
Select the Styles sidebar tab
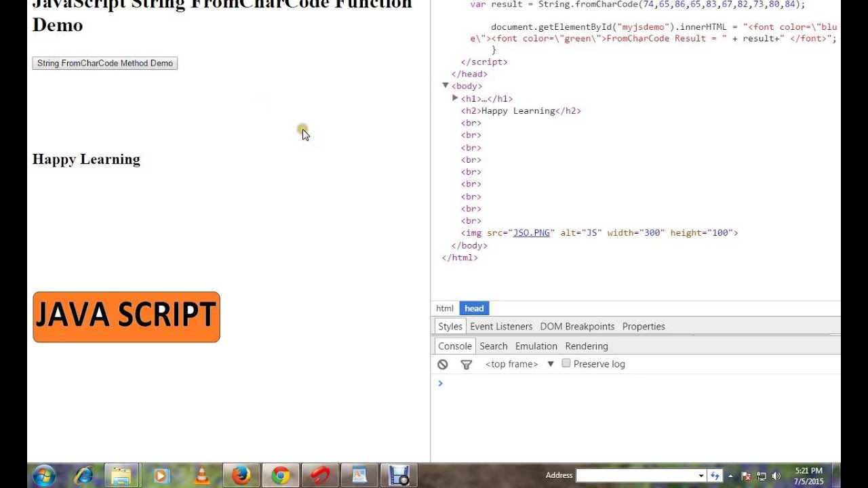click(x=450, y=326)
